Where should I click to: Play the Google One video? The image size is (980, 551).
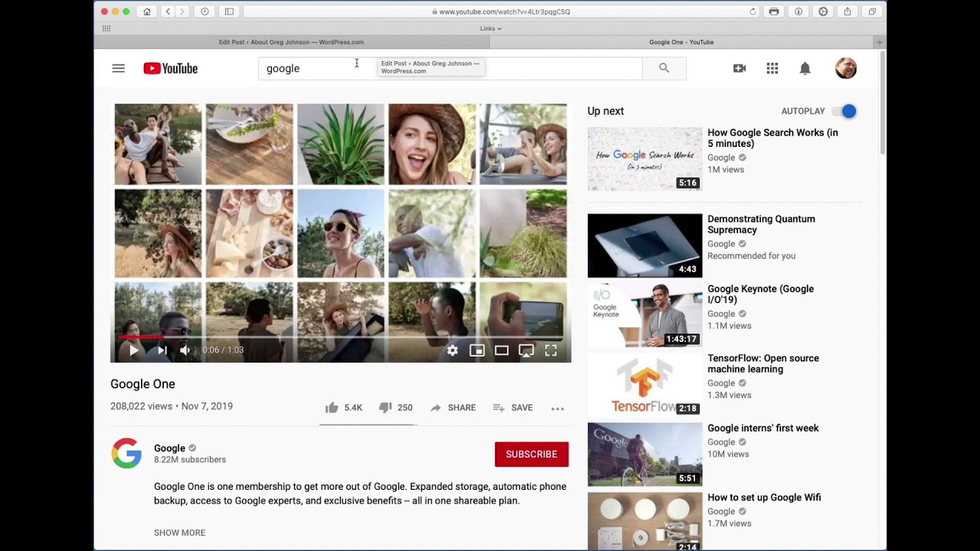(x=133, y=350)
